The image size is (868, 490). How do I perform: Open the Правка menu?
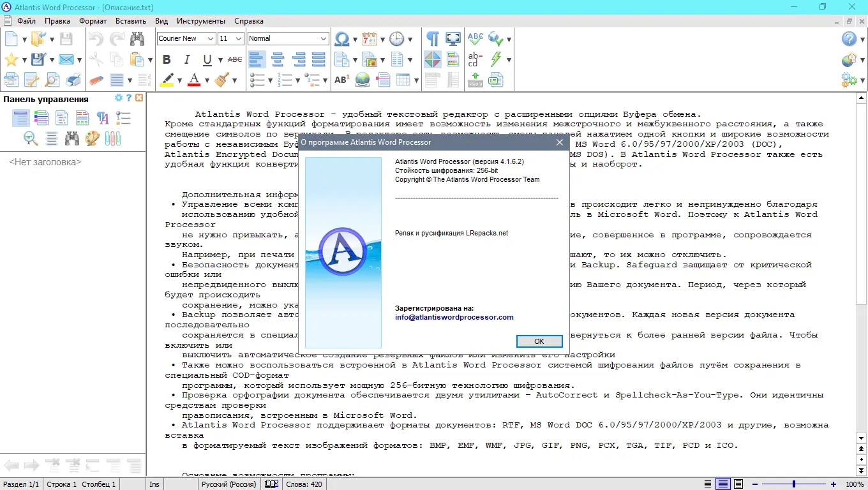[57, 21]
